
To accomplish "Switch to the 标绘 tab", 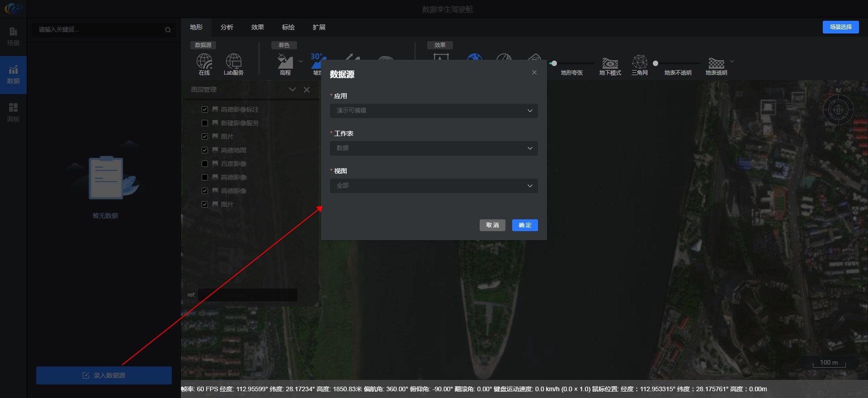I will [288, 27].
